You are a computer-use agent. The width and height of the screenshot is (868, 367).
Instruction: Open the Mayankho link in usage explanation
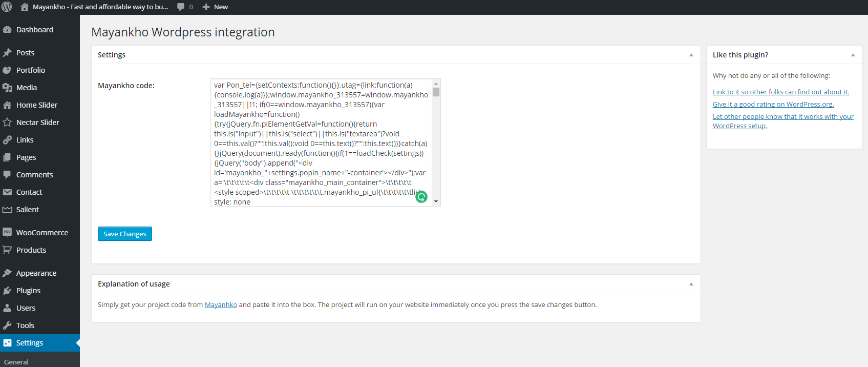[221, 304]
